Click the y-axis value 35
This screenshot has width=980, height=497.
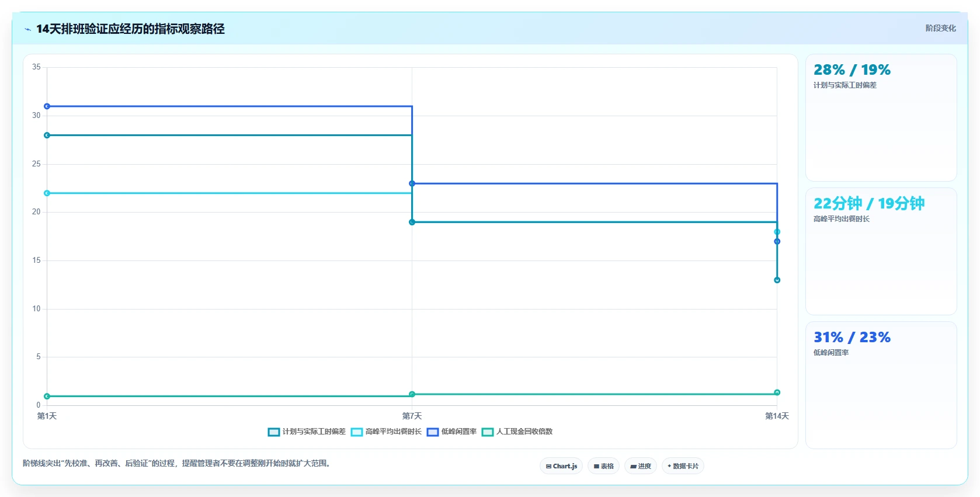click(36, 67)
